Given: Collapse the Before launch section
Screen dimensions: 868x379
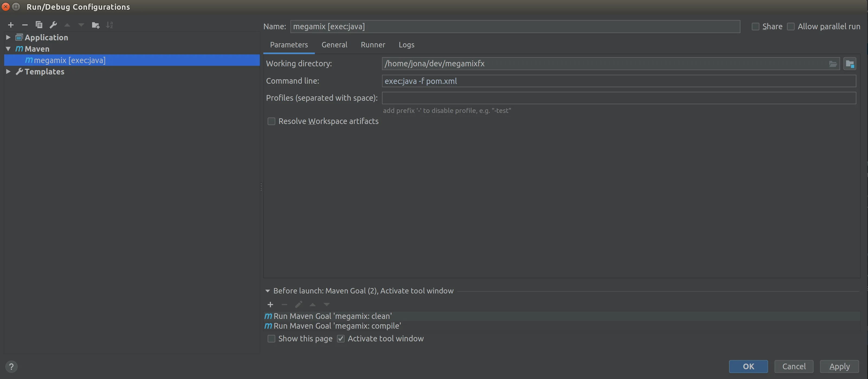Looking at the screenshot, I should (x=268, y=291).
